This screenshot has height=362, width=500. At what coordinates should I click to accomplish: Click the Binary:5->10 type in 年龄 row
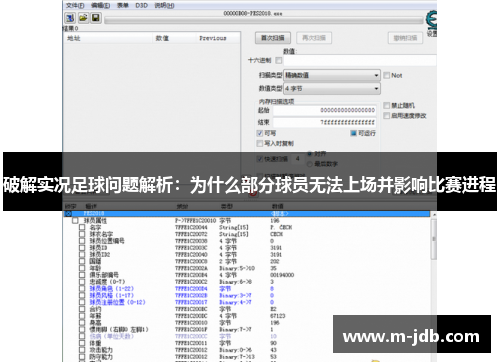click(237, 268)
